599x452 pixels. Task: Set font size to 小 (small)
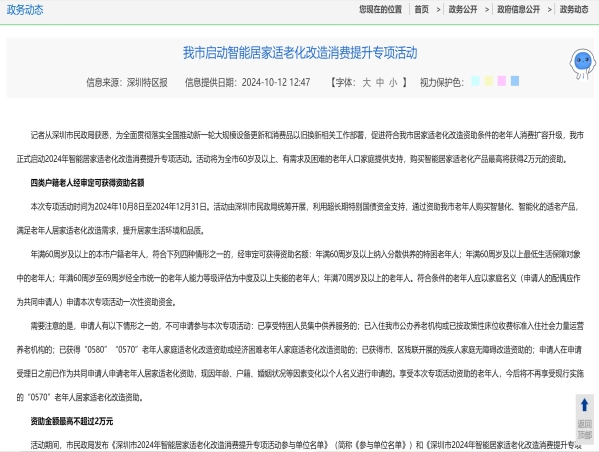point(393,83)
